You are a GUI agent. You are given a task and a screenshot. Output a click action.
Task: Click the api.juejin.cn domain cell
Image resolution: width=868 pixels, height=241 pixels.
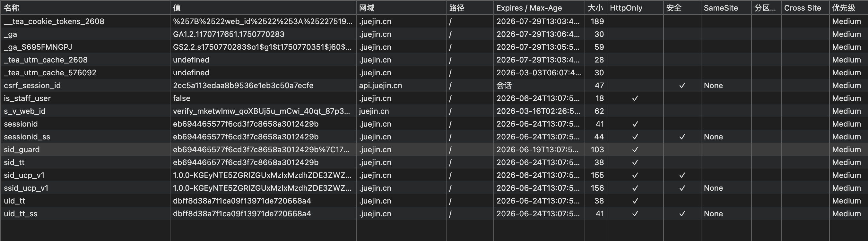[x=401, y=86]
